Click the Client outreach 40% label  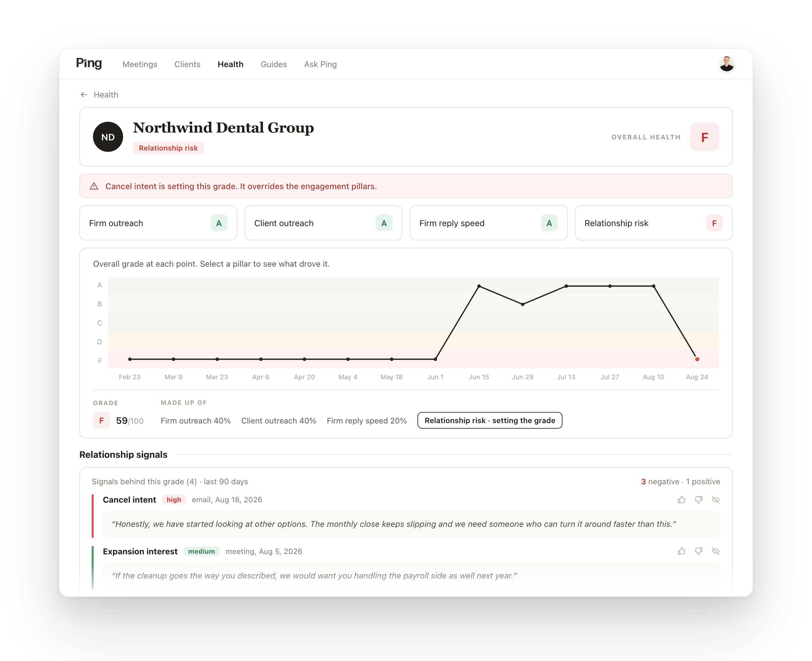pos(279,421)
